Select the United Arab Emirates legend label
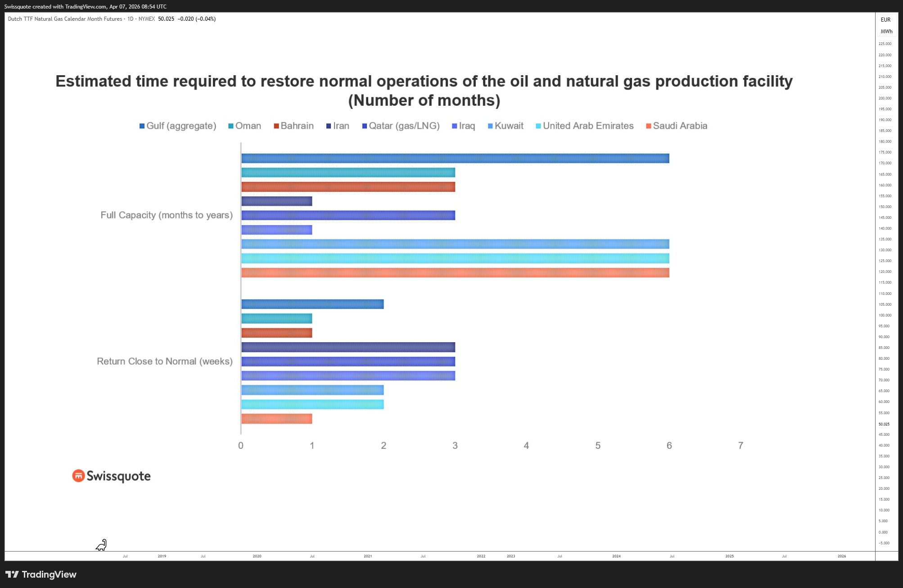This screenshot has width=903, height=588. (588, 126)
